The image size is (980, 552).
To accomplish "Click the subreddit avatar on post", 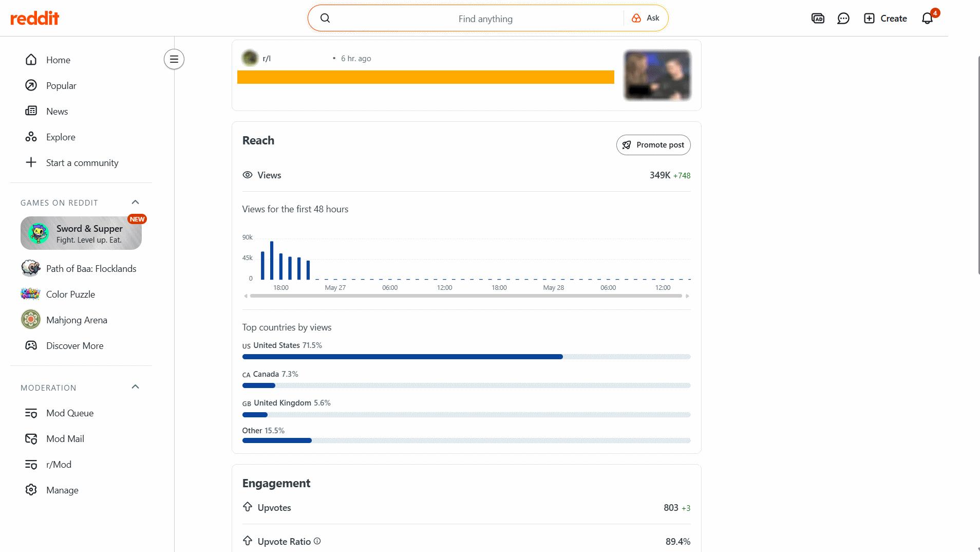I will 250,58.
